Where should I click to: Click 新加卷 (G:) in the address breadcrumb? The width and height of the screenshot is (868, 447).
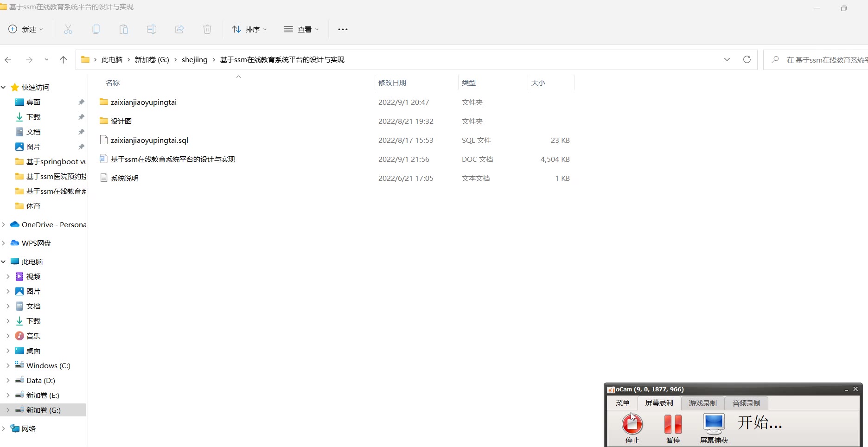click(152, 59)
